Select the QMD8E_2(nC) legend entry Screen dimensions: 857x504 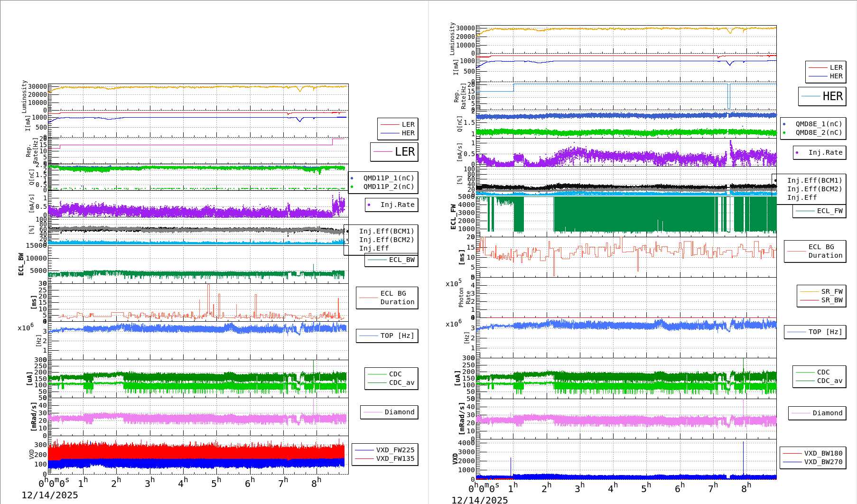click(819, 132)
